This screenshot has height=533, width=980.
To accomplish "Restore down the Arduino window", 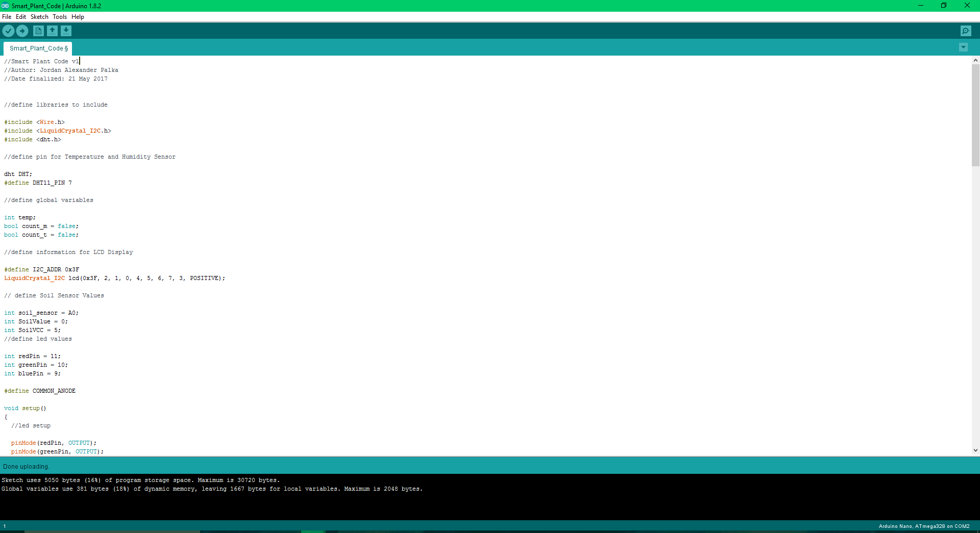I will 944,6.
